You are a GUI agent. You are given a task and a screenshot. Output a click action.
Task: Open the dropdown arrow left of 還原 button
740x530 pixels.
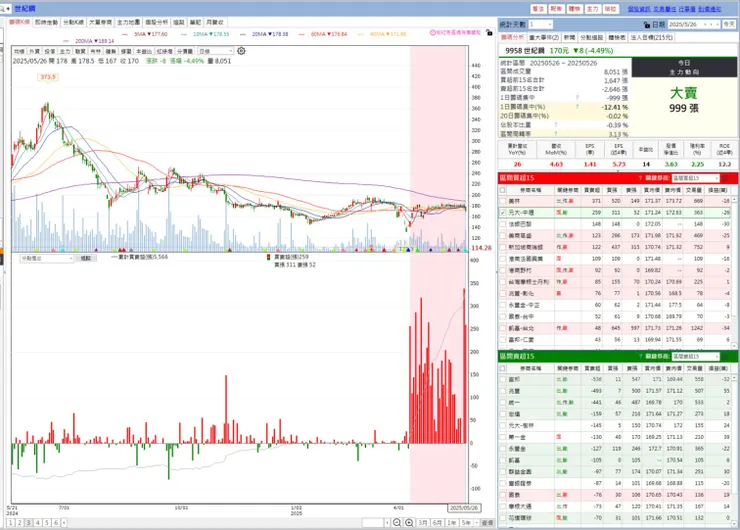477,522
